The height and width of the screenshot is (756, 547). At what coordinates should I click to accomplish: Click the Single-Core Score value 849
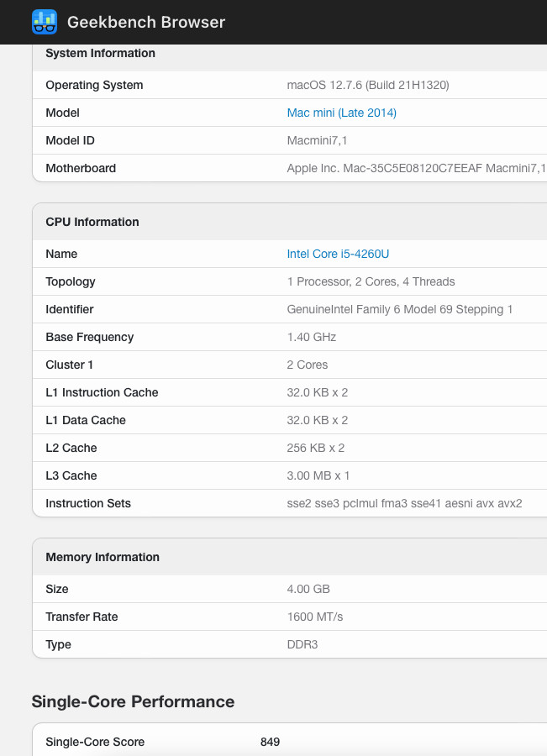coord(270,742)
